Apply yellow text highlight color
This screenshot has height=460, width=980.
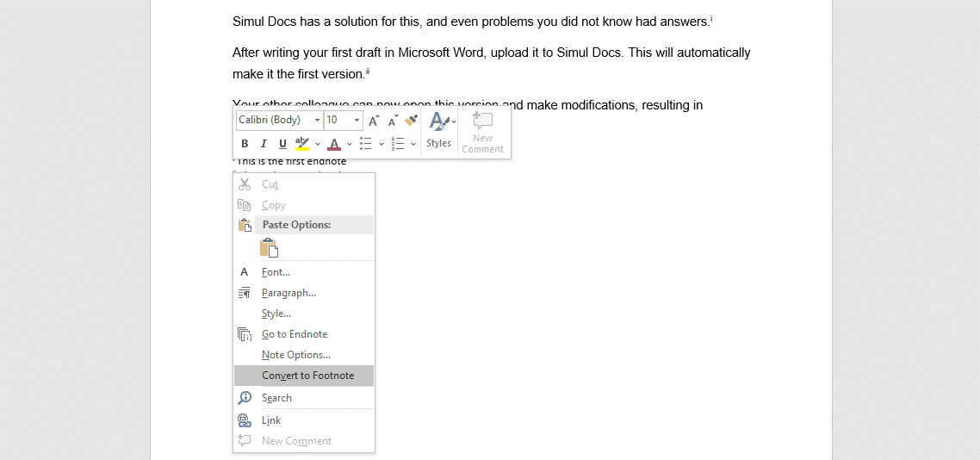[x=302, y=144]
